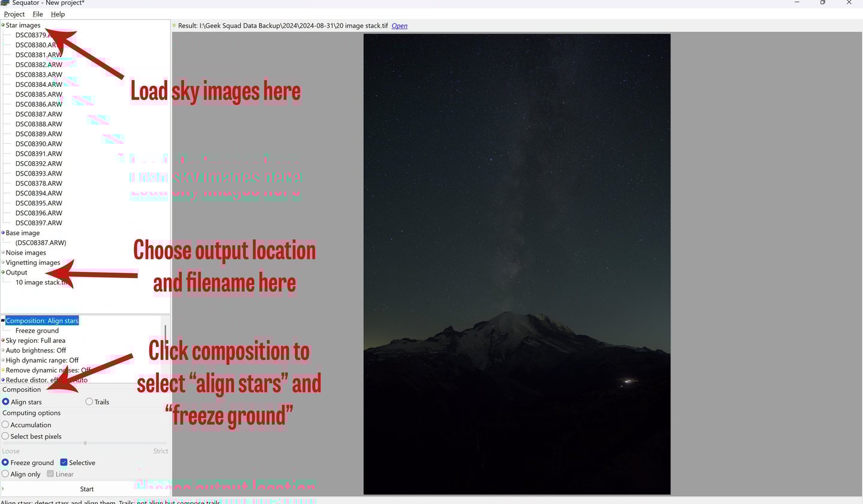Select the Align only radio button
Screen dimensions: 863x504
pos(5,474)
